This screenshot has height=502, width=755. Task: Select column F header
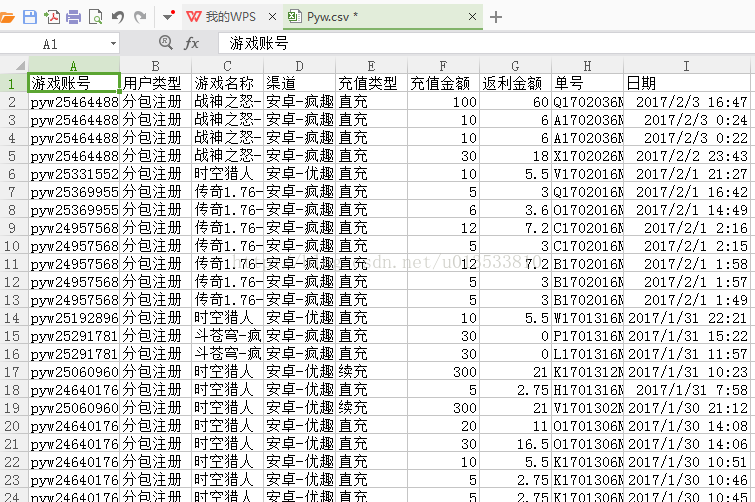click(x=443, y=66)
